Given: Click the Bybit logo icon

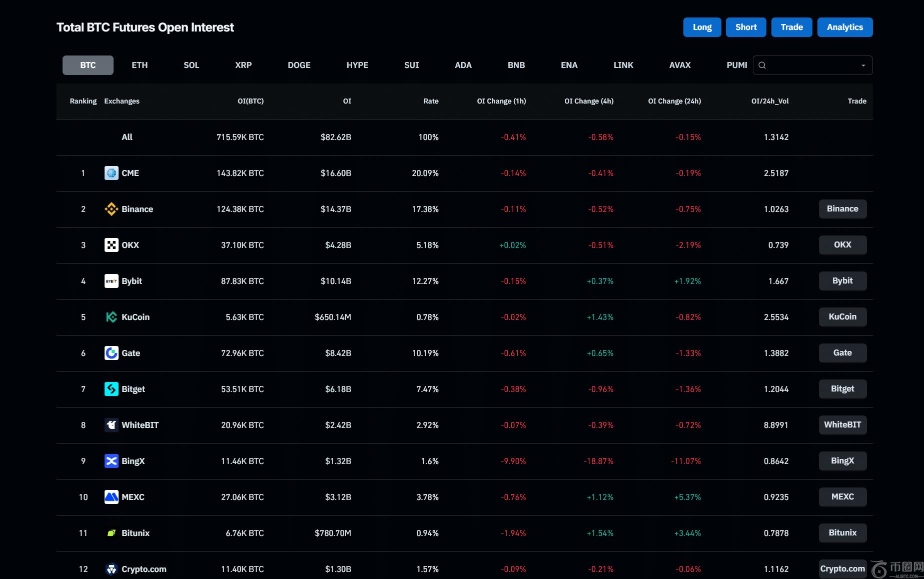Looking at the screenshot, I should pyautogui.click(x=111, y=281).
